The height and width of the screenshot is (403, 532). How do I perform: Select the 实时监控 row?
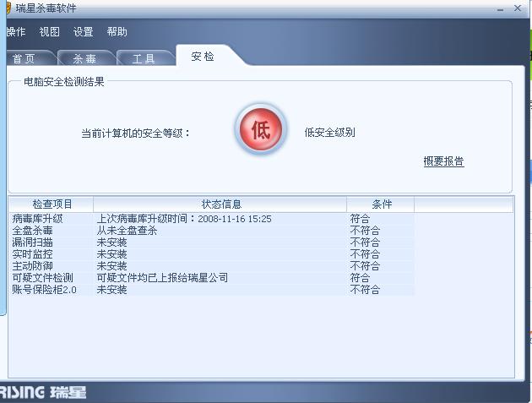[212, 254]
